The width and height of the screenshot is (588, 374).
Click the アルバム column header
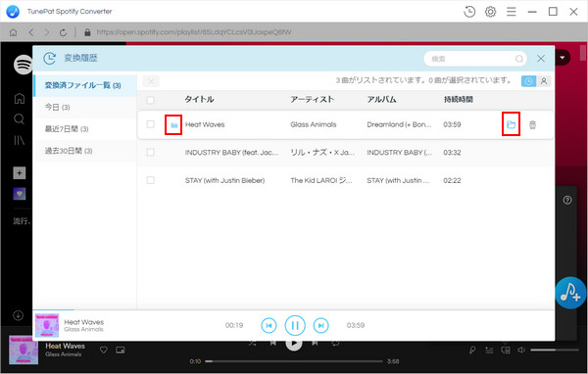[x=381, y=99]
